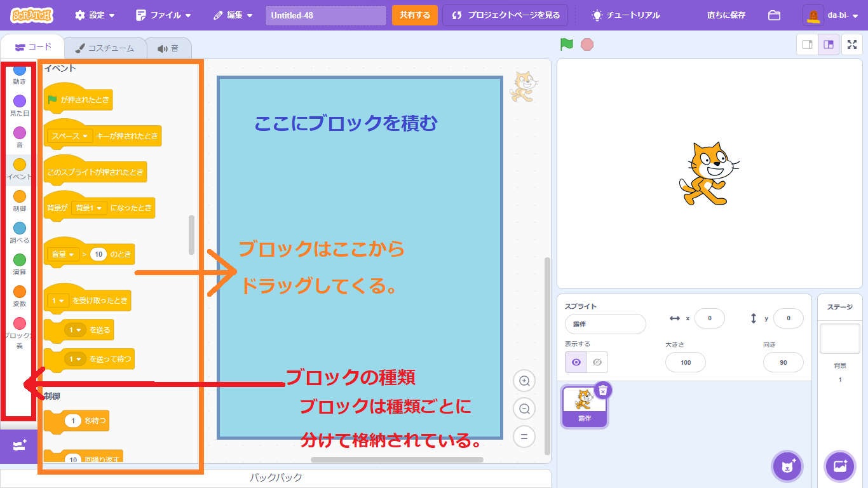Click the green flag to run project
868x488 pixels.
click(566, 44)
